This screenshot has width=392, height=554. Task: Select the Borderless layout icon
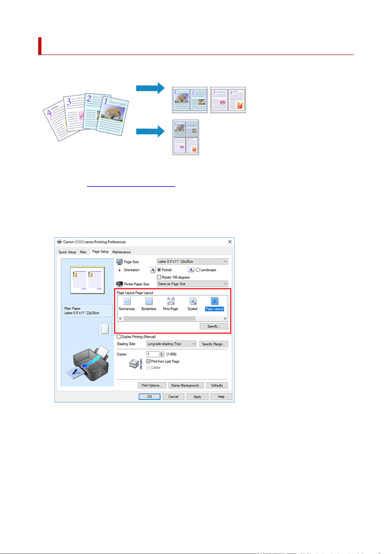point(149,301)
